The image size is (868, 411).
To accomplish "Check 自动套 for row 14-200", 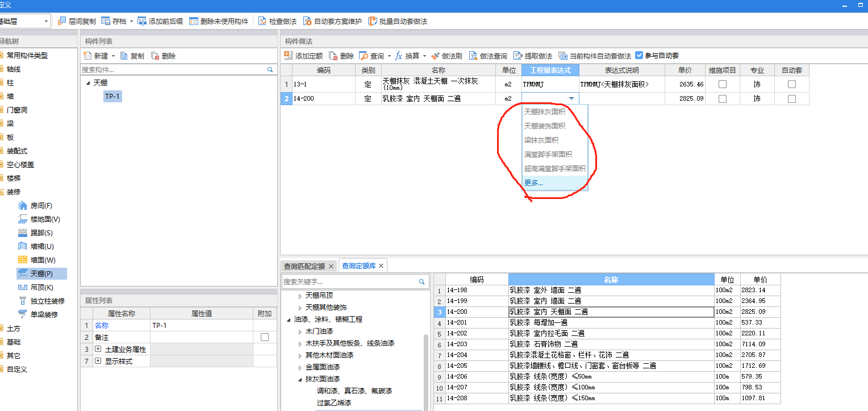I will (792, 98).
